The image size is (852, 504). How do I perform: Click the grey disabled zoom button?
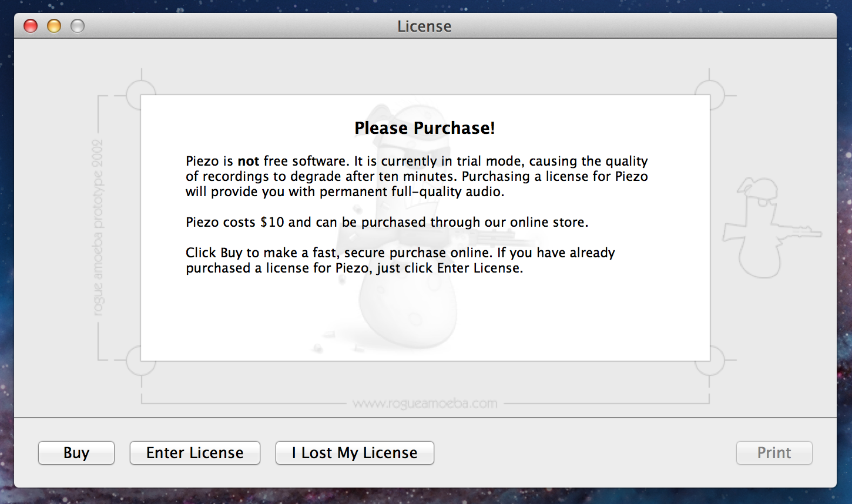click(x=78, y=26)
